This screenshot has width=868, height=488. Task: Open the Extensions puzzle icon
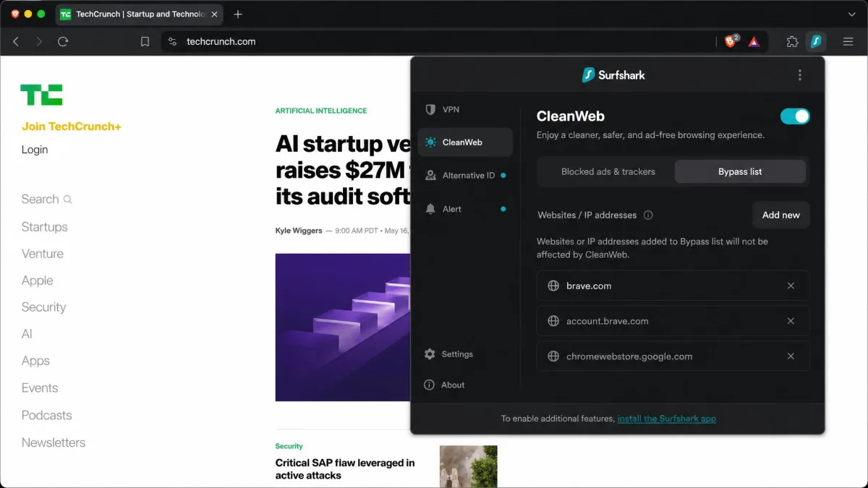pyautogui.click(x=792, y=42)
